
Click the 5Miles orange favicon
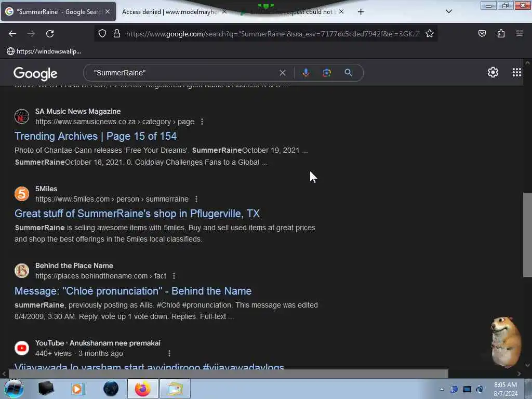[x=22, y=194]
